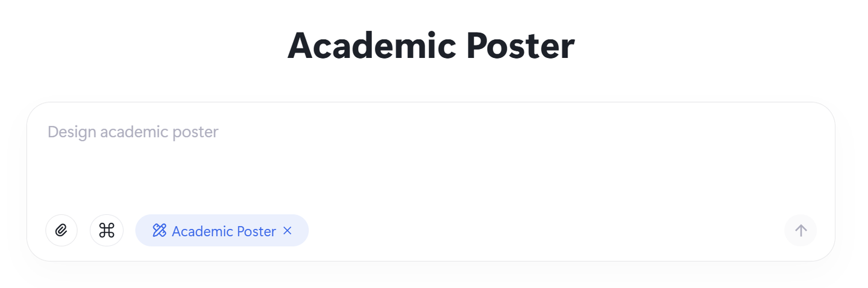
Task: Dismiss the selected Academic Poster mode chip
Action: (x=288, y=231)
